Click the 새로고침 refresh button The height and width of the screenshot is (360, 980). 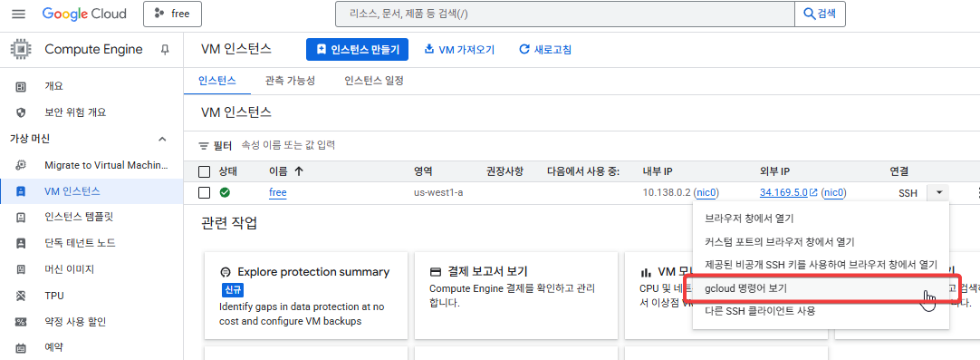pos(545,50)
